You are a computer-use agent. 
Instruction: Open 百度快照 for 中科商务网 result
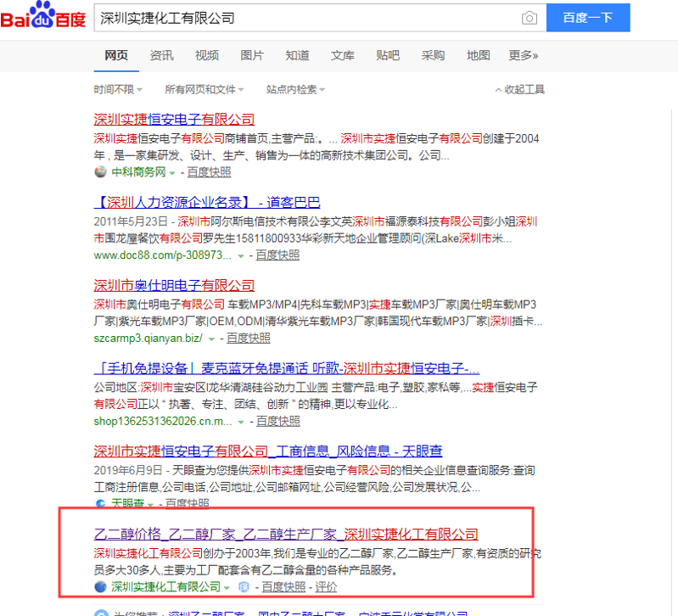point(209,172)
